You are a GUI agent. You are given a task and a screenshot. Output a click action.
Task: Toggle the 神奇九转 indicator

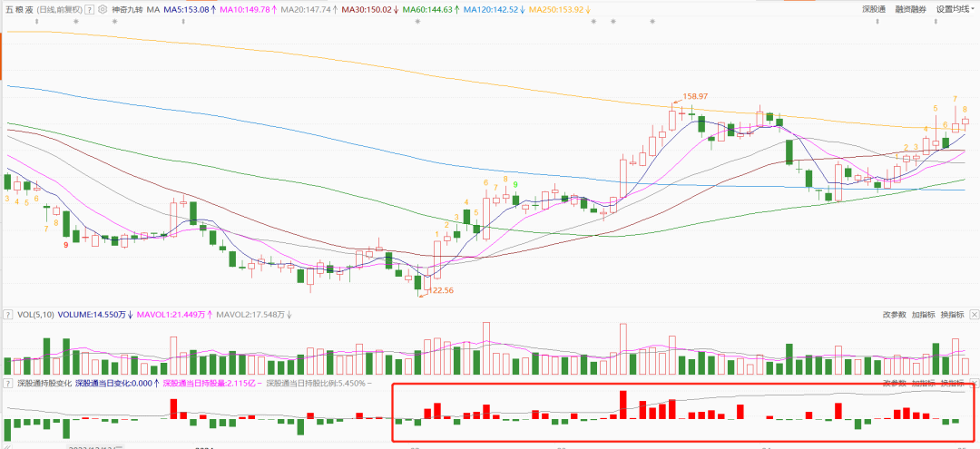[x=128, y=9]
